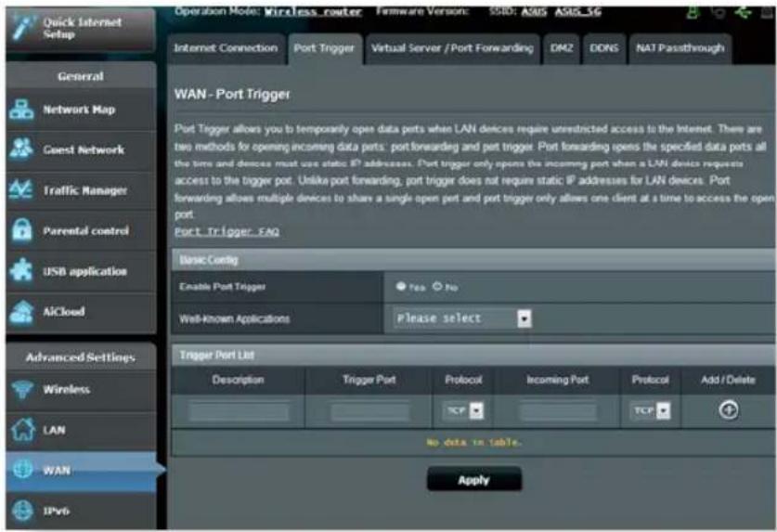777x532 pixels.
Task: Switch to the Virtual Server / Port Forwarding tab
Action: 452,48
